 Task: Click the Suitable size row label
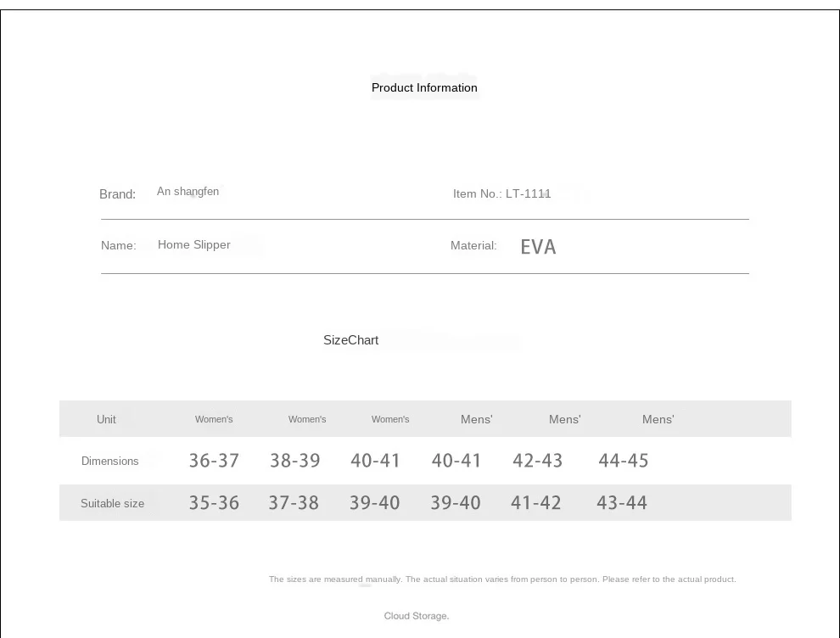pyautogui.click(x=113, y=504)
